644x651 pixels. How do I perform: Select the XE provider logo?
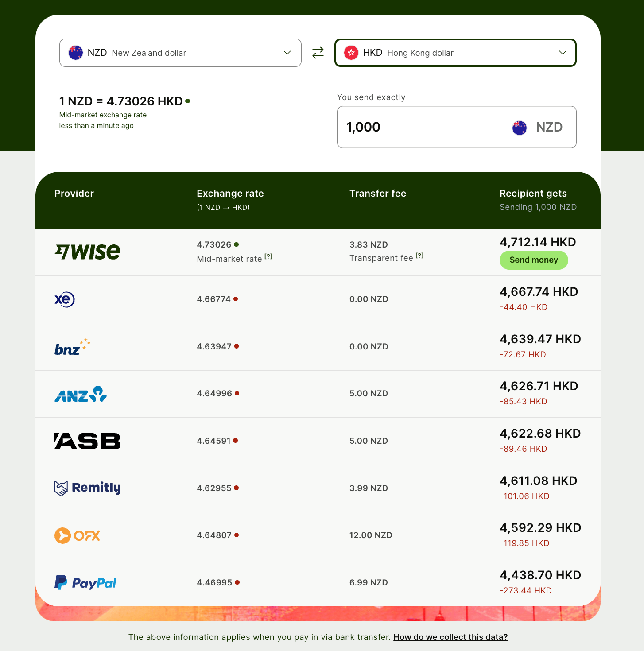coord(65,299)
